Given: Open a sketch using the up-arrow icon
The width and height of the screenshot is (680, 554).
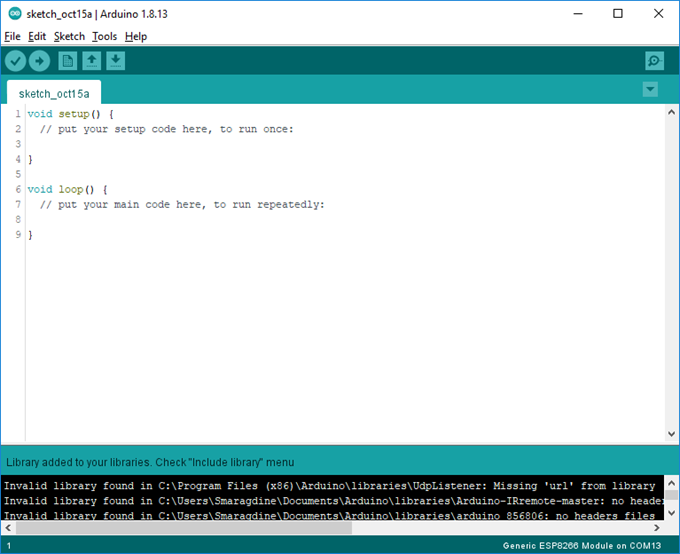Looking at the screenshot, I should click(92, 61).
